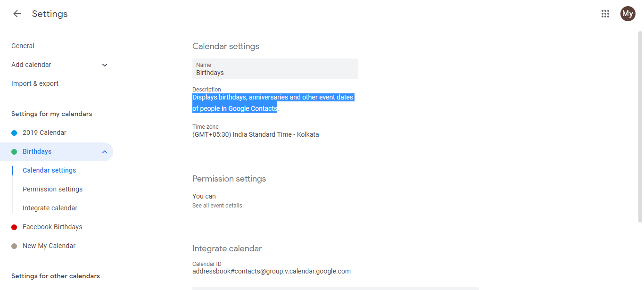The image size is (644, 290).
Task: Select the Birthdays calendar entry
Action: (x=37, y=151)
